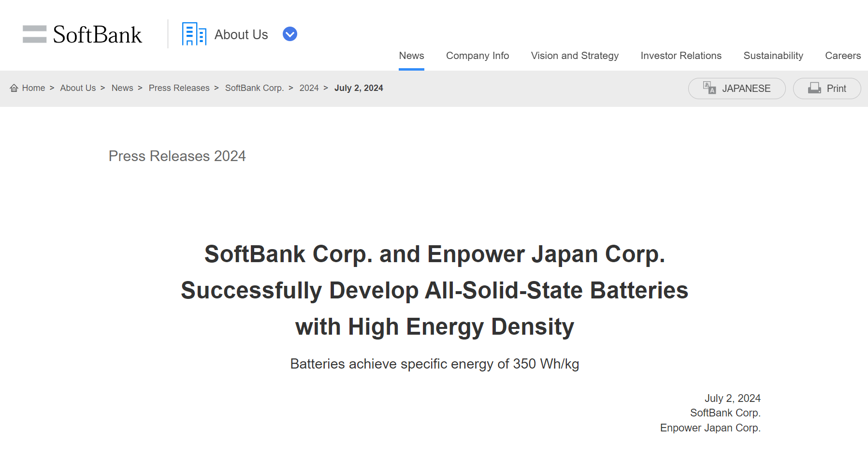Click the Print button
The height and width of the screenshot is (459, 868).
tap(827, 89)
